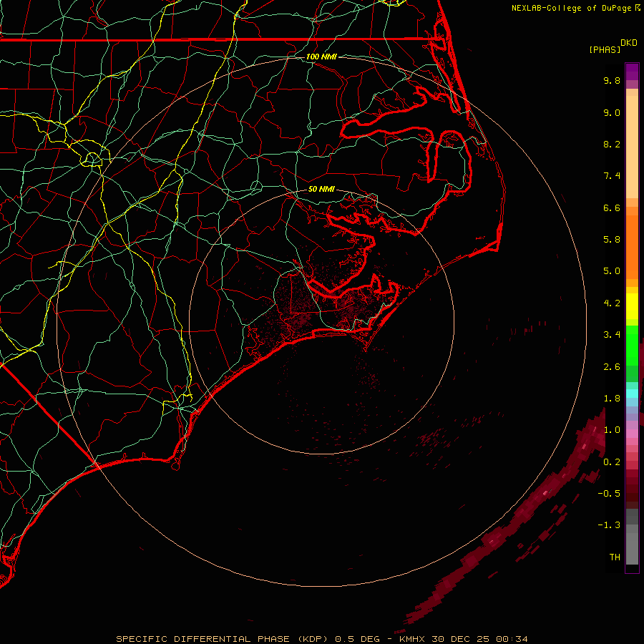Click the 9.8 value on the color scale
644x644 pixels.
(x=612, y=80)
